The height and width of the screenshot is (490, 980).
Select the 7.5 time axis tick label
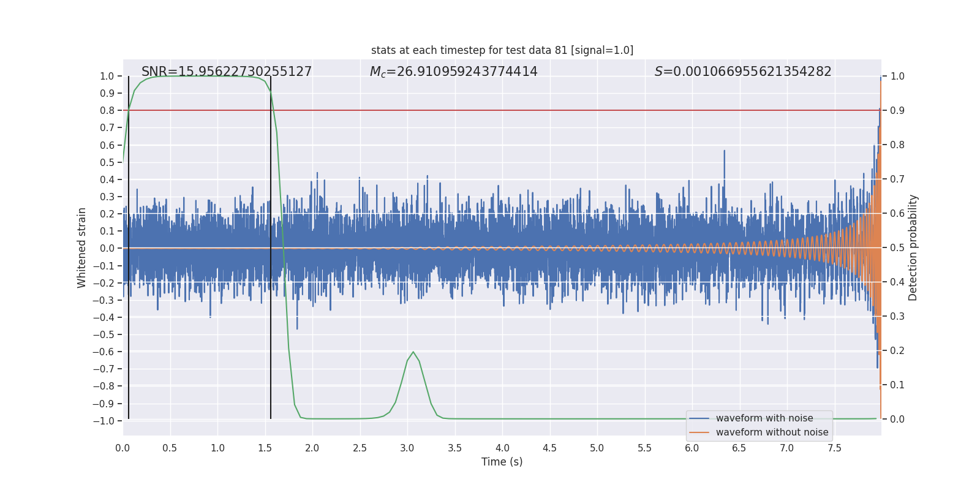[834, 448]
